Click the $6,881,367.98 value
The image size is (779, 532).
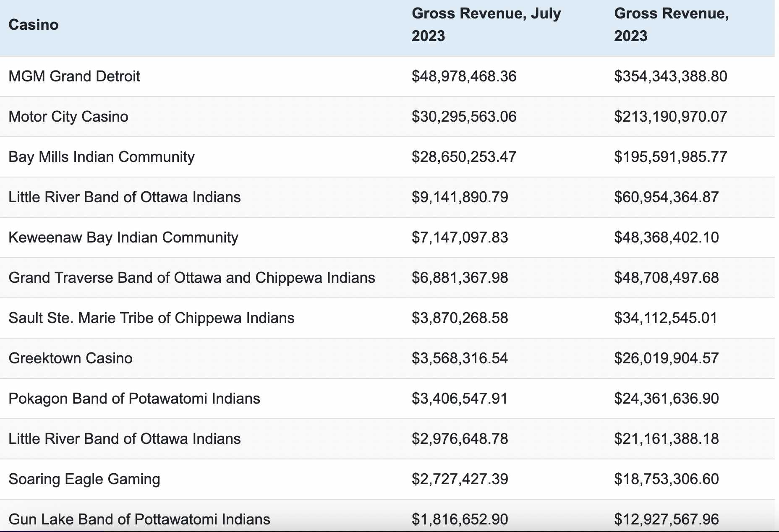coord(460,278)
